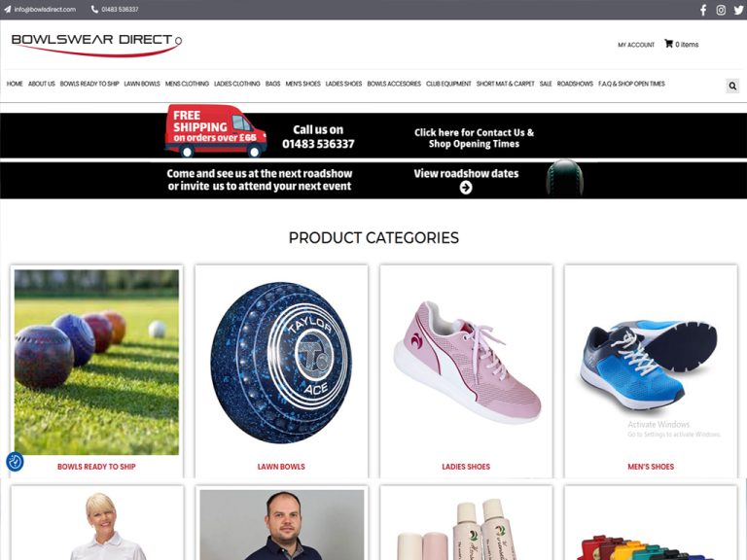Open the Men's Shoes blue trainer thumbnail

click(x=651, y=362)
